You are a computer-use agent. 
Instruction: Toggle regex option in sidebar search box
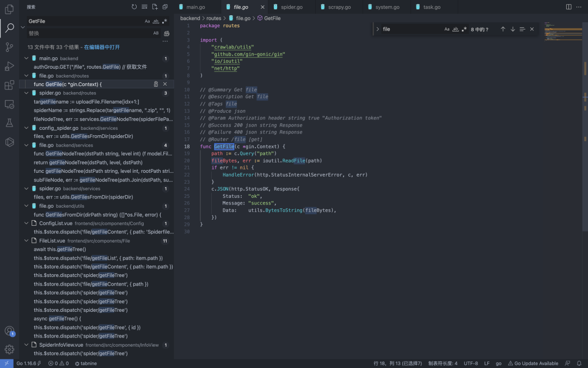(x=165, y=21)
